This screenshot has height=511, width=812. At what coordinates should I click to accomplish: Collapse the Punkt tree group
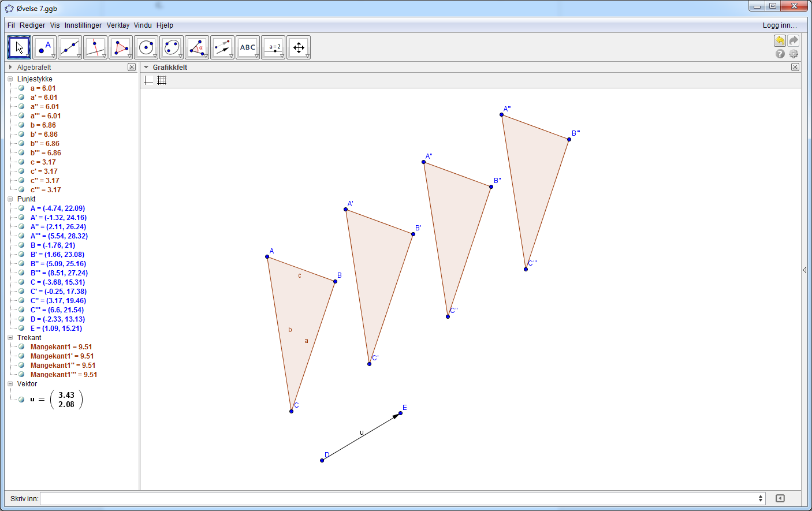click(x=10, y=199)
